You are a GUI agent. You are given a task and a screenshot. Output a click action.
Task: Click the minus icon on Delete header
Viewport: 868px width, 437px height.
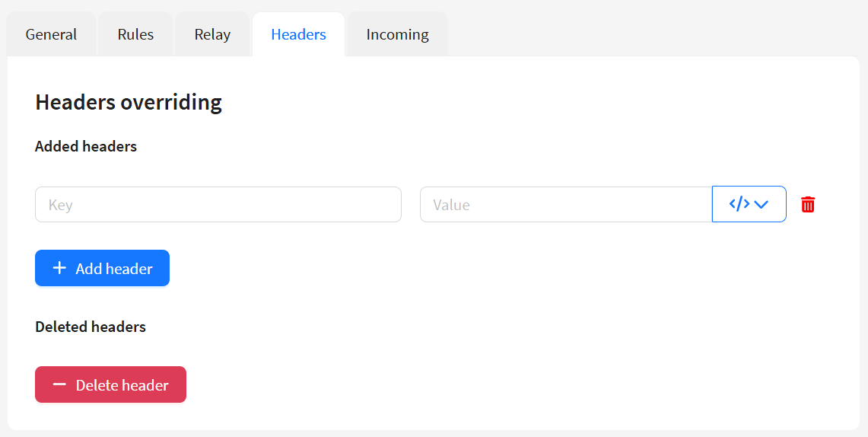59,384
